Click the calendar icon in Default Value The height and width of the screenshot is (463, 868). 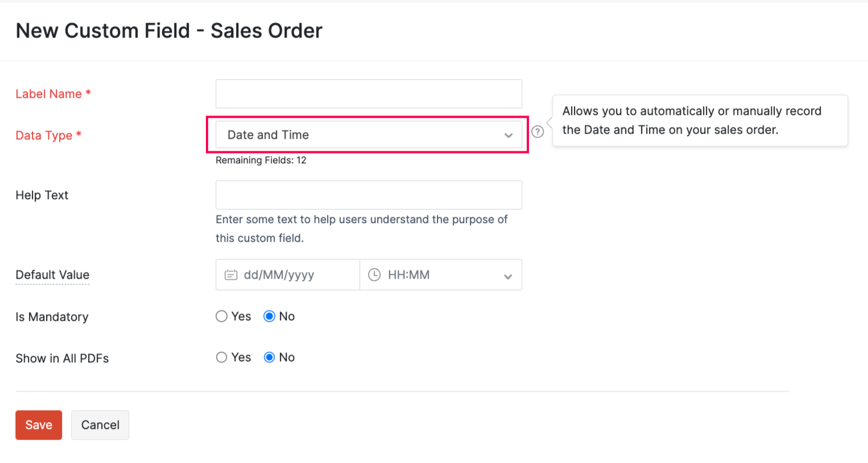click(231, 275)
